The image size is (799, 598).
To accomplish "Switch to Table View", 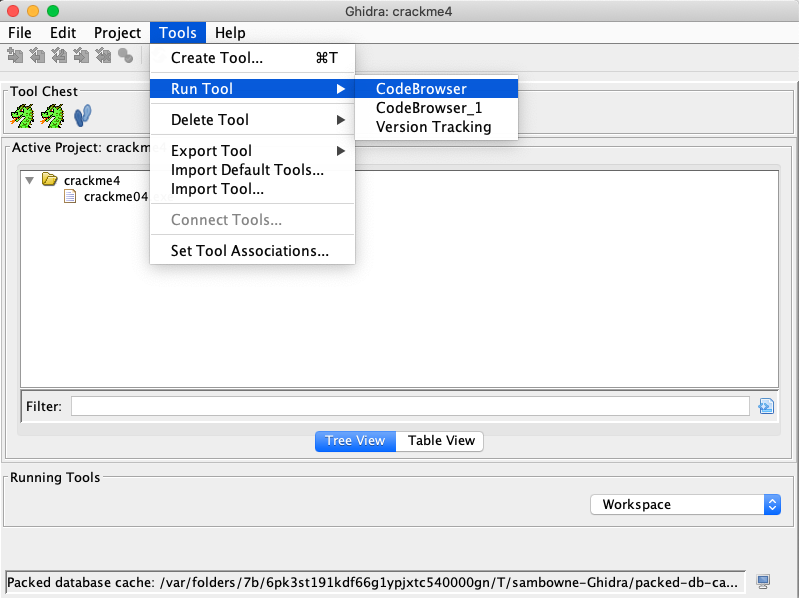I will pos(440,441).
